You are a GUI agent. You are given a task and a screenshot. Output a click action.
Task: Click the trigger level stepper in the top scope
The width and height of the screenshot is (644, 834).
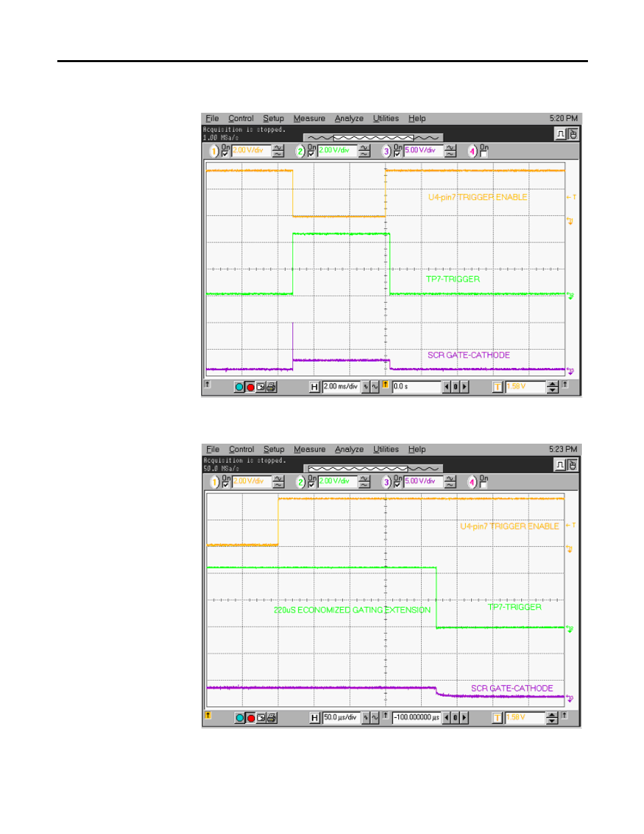click(x=553, y=387)
